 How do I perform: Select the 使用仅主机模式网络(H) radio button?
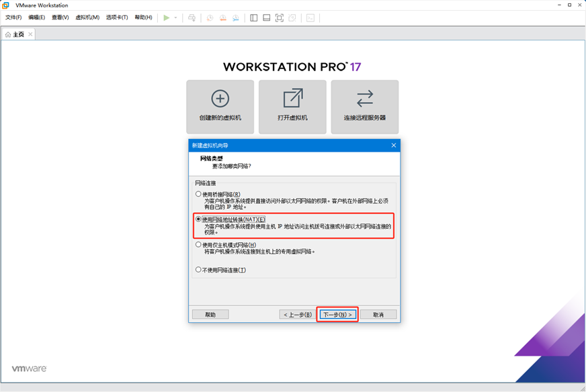[x=198, y=245]
